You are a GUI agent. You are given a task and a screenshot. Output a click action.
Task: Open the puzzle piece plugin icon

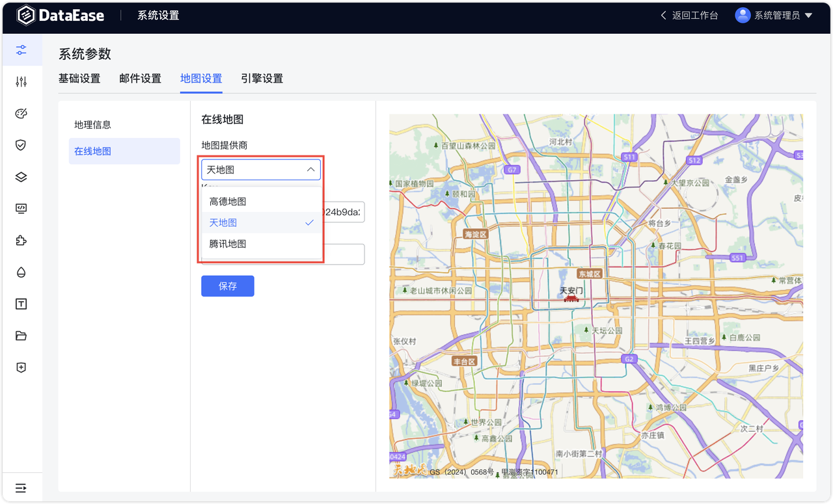(21, 241)
